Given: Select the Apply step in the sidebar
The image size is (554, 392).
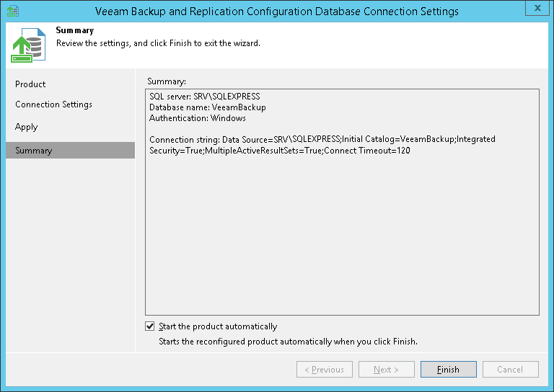Looking at the screenshot, I should pos(27,127).
